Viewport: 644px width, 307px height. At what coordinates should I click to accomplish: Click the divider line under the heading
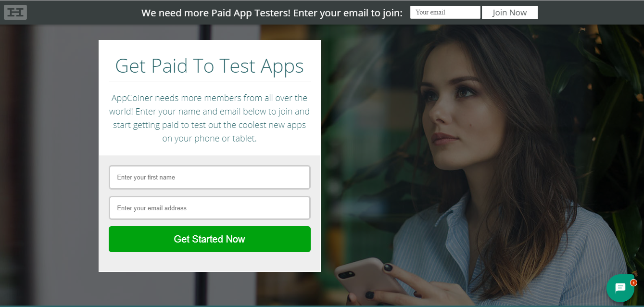click(210, 81)
